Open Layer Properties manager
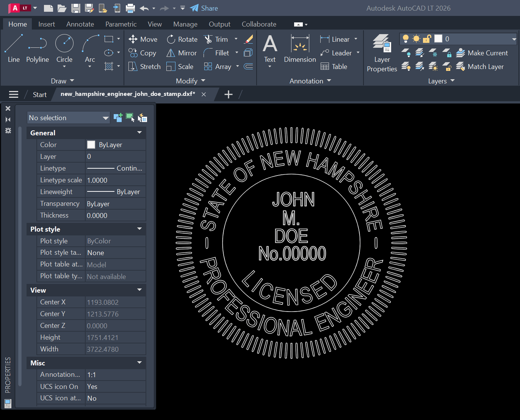This screenshot has height=420, width=520. [x=382, y=53]
